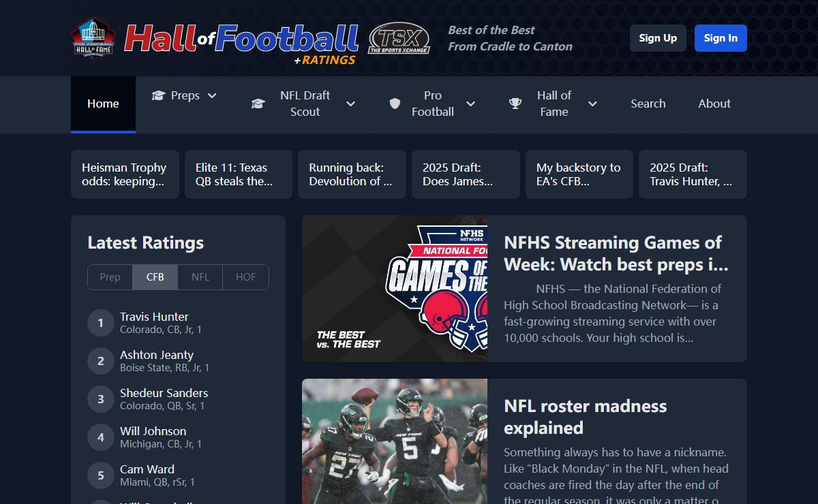The image size is (818, 504).
Task: Open the NFHS Streaming Games of Week headline
Action: pyautogui.click(x=616, y=253)
